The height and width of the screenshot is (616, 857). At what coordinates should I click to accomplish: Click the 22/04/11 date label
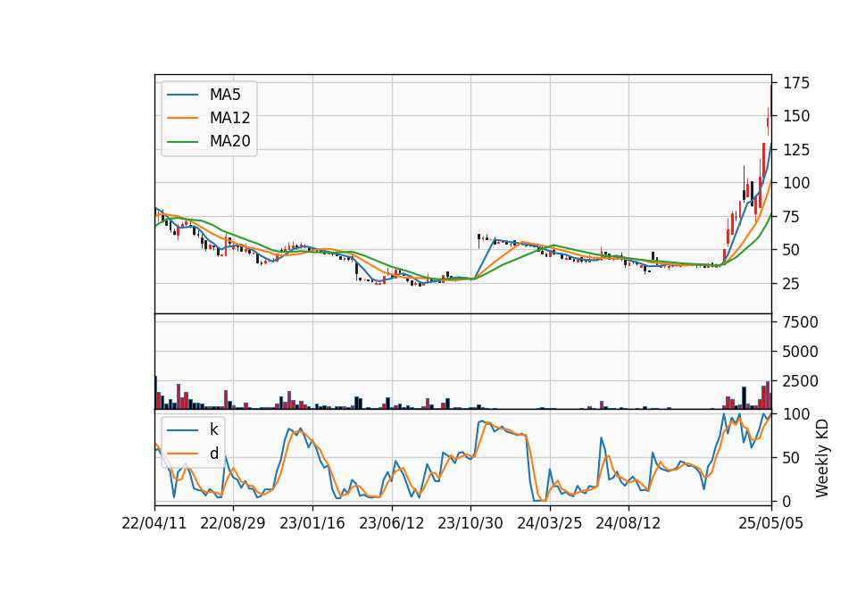pyautogui.click(x=154, y=523)
